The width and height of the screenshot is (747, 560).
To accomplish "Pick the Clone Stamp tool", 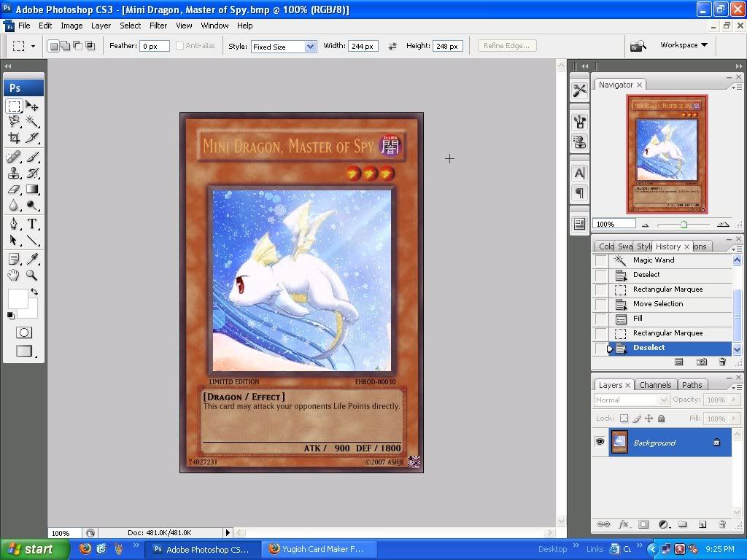I will [x=14, y=174].
